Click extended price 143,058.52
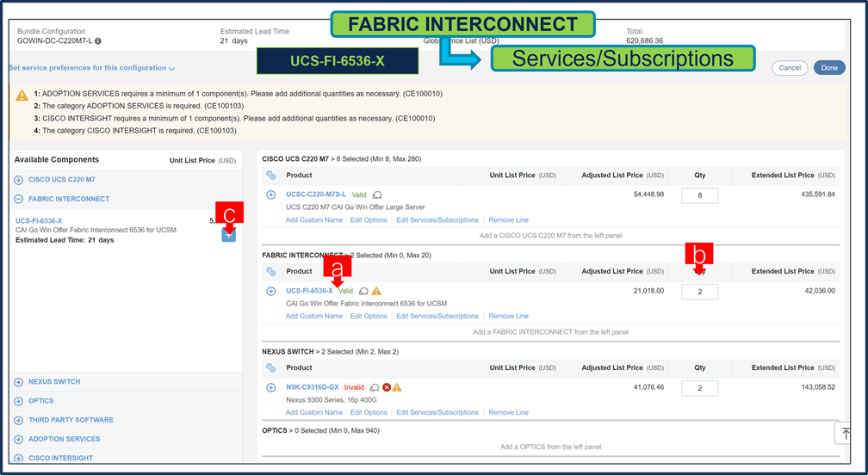The height and width of the screenshot is (475, 868). tap(818, 387)
